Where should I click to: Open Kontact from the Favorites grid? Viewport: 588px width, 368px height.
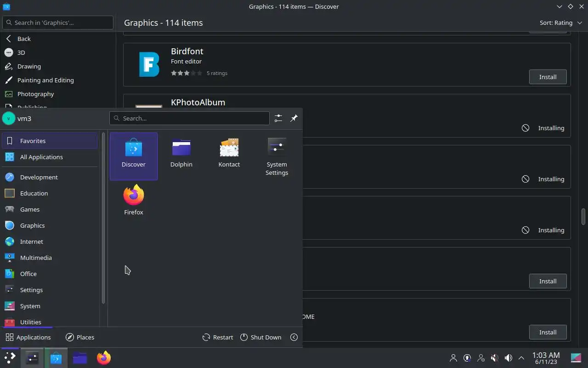coord(229,156)
